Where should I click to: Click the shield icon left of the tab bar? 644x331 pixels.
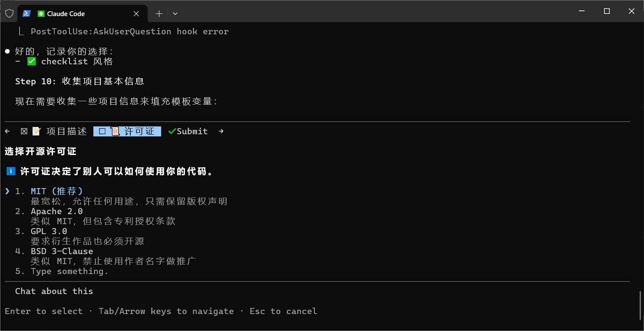(9, 13)
